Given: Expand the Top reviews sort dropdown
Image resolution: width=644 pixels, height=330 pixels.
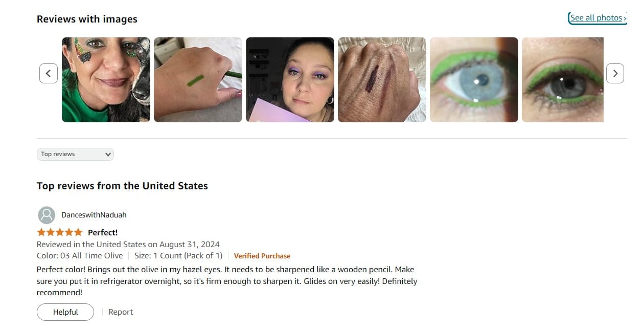Looking at the screenshot, I should pyautogui.click(x=75, y=154).
